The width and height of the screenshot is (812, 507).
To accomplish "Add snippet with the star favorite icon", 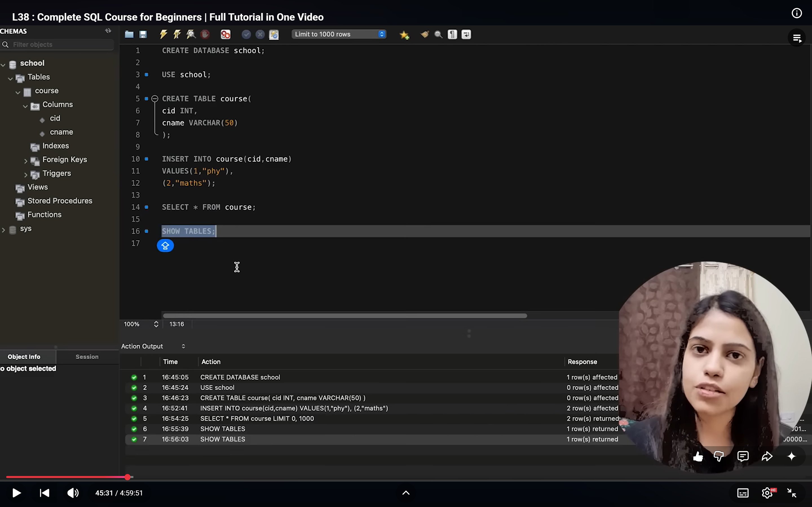I will click(404, 35).
